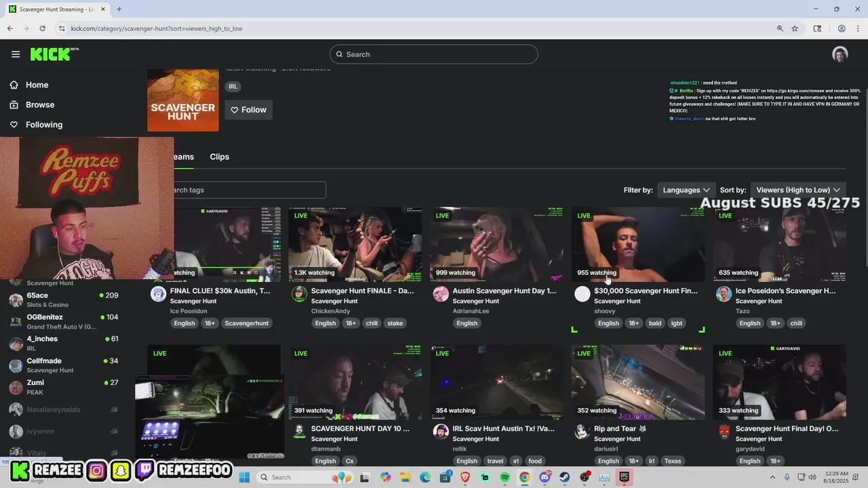Open Brave browser from taskbar
Screen dimensions: 868x488
[465, 477]
